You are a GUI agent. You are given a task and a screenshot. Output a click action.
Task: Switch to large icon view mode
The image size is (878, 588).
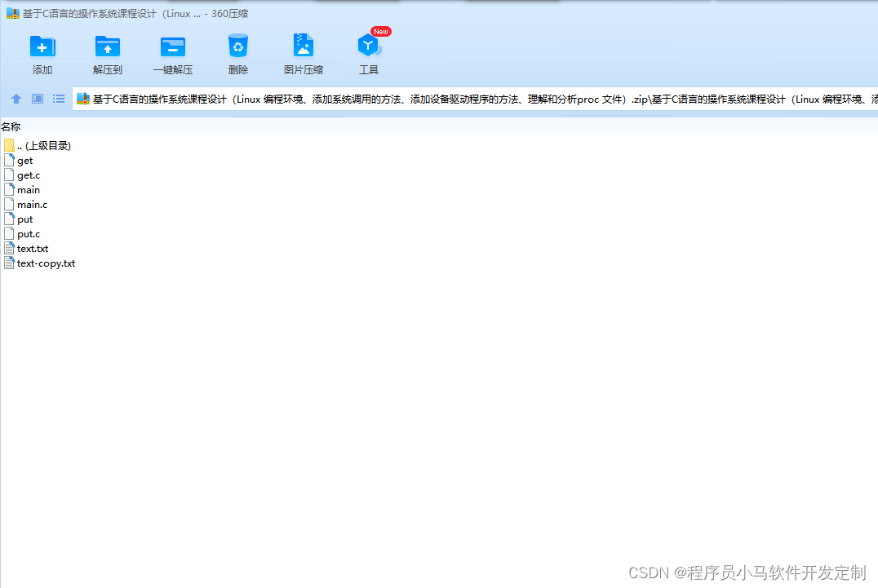point(37,99)
